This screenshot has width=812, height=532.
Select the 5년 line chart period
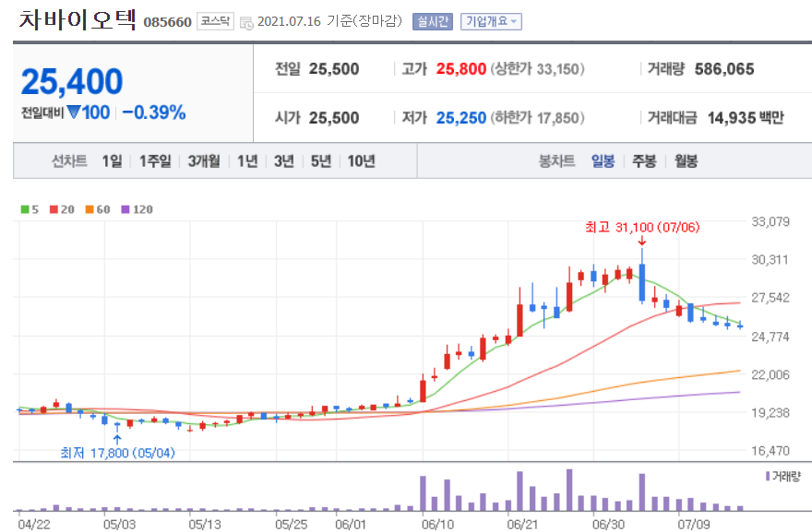pyautogui.click(x=320, y=161)
